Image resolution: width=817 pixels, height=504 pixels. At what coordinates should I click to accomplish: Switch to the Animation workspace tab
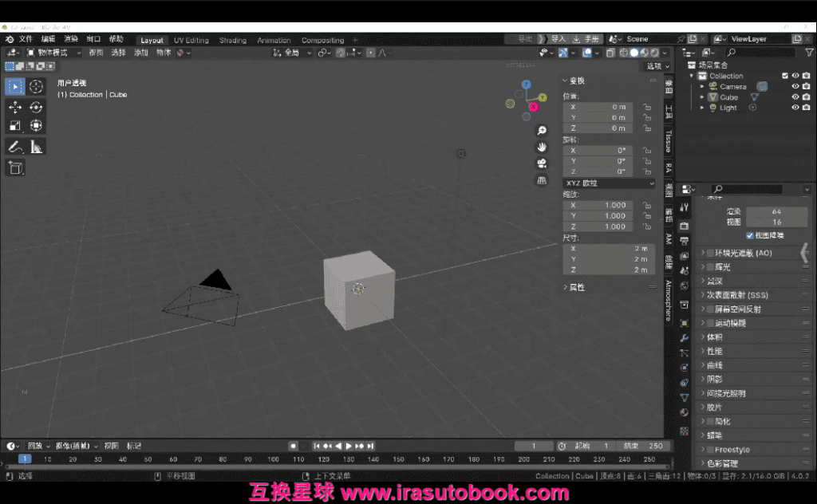pos(274,40)
